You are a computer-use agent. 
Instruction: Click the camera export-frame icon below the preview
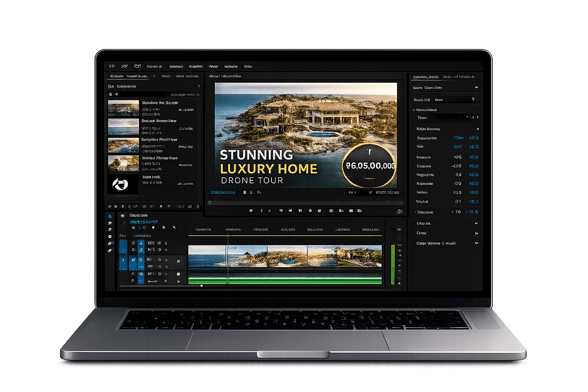click(x=399, y=211)
